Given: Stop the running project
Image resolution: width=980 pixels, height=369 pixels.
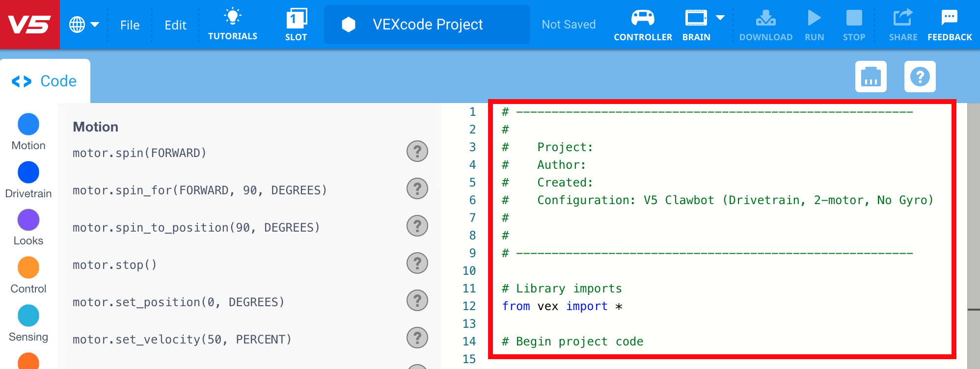Looking at the screenshot, I should click(854, 24).
